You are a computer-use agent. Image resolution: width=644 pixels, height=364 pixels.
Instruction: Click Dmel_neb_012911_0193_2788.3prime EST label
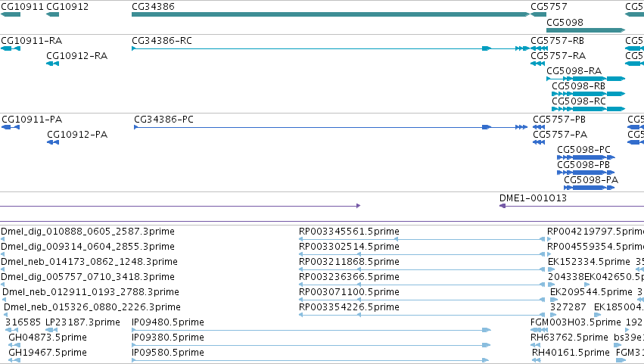point(91,293)
